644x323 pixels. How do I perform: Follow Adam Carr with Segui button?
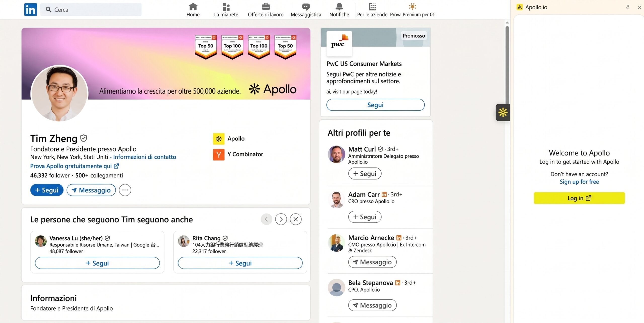click(x=365, y=217)
